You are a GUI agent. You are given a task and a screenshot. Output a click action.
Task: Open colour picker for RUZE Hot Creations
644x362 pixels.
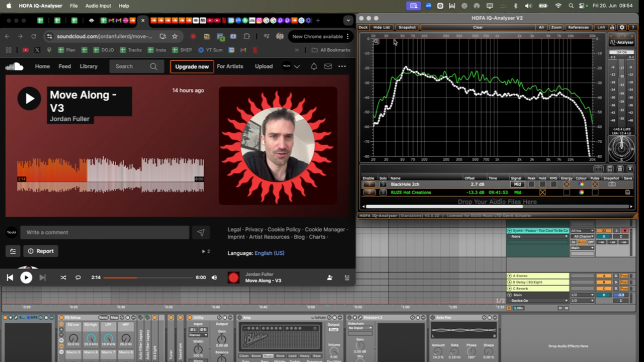(x=582, y=193)
